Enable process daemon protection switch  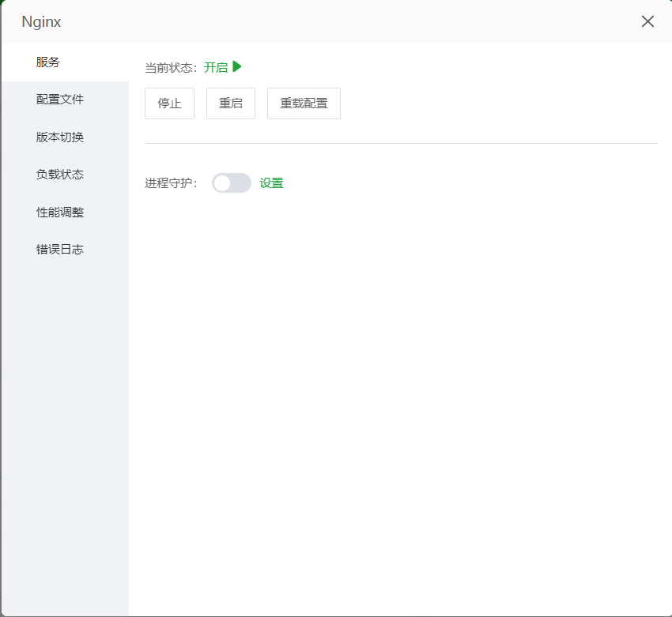[x=231, y=182]
